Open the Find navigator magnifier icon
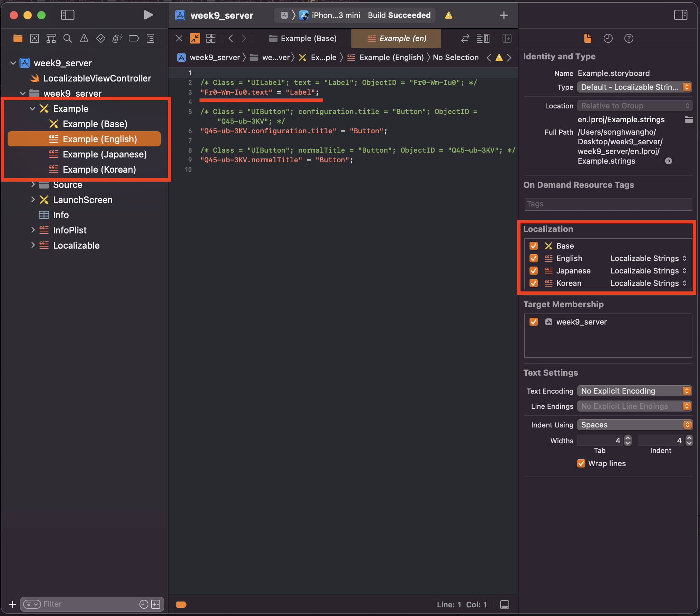The height and width of the screenshot is (616, 700). [x=67, y=38]
